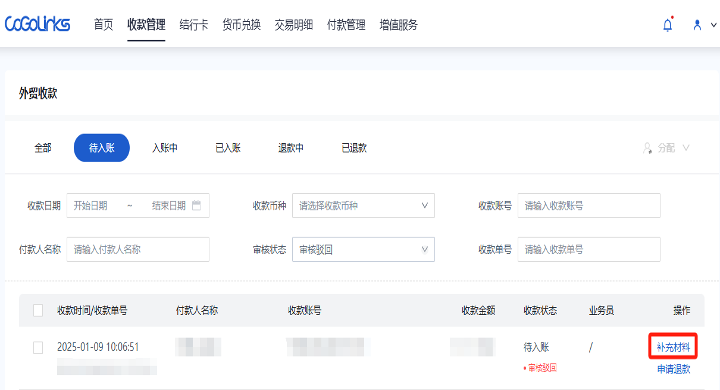Viewport: 720px width, 390px height.
Task: Open 收款管理 menu item
Action: 146,25
